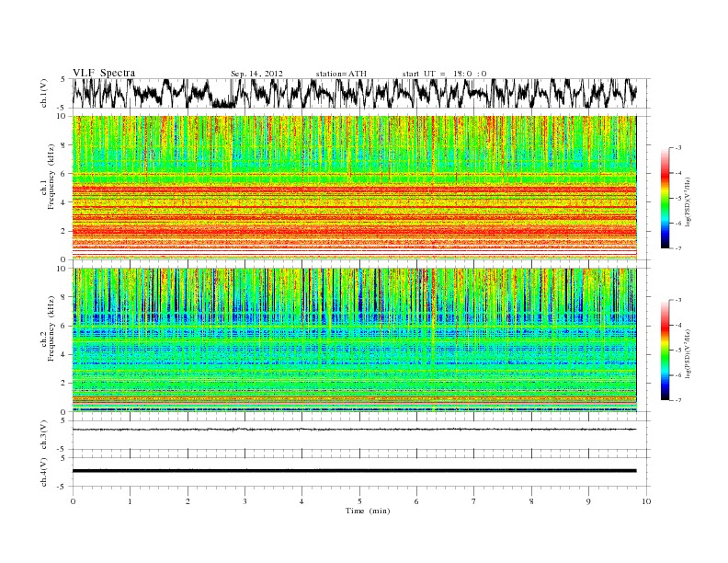Click the thick ch.4(V) trace band
The image size is (728, 563).
tap(355, 471)
